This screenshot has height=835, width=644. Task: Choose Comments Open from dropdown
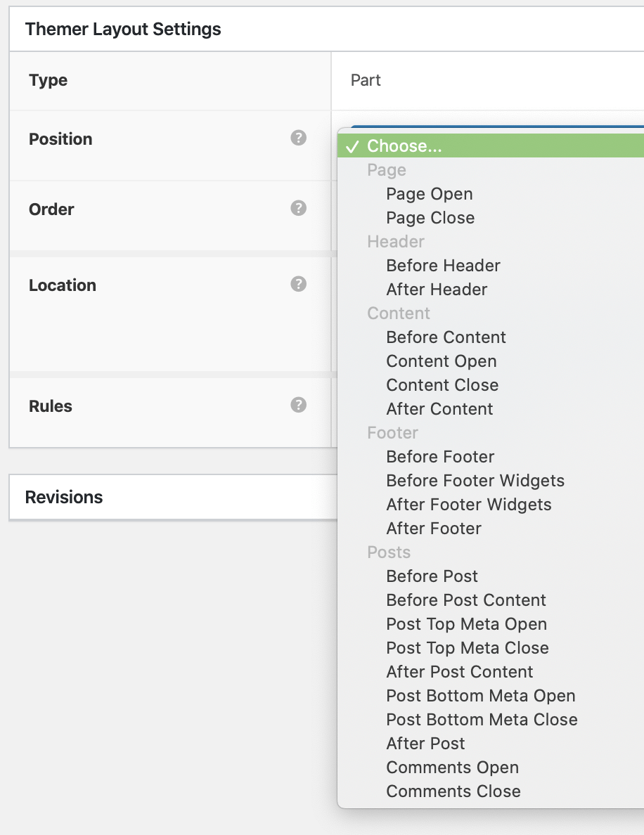(x=452, y=768)
